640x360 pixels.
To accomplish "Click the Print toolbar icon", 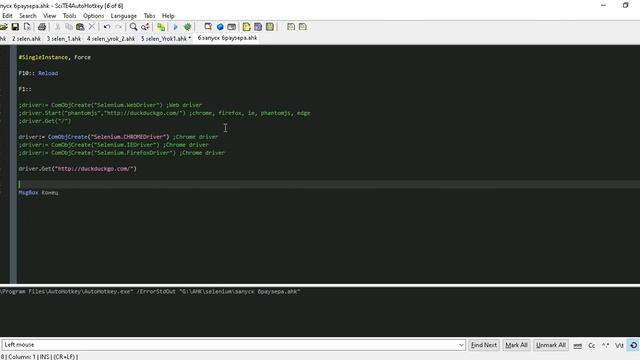I will pyautogui.click(x=42, y=27).
